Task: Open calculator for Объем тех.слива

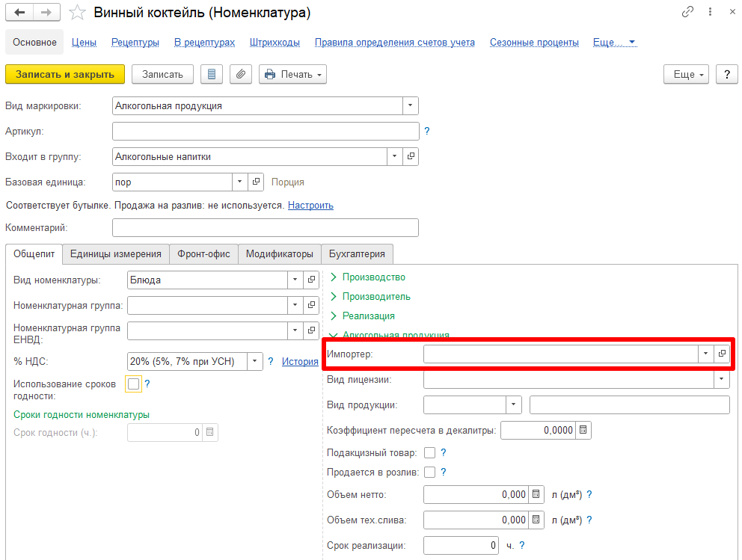Action: (536, 520)
